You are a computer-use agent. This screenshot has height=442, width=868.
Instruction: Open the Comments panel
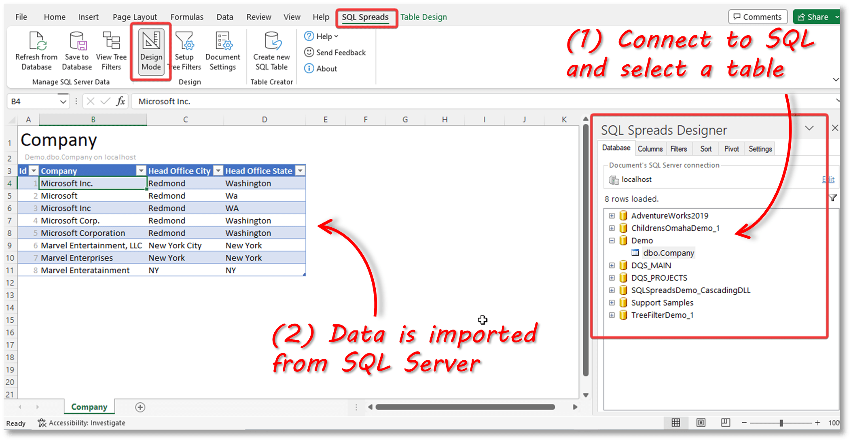point(758,17)
